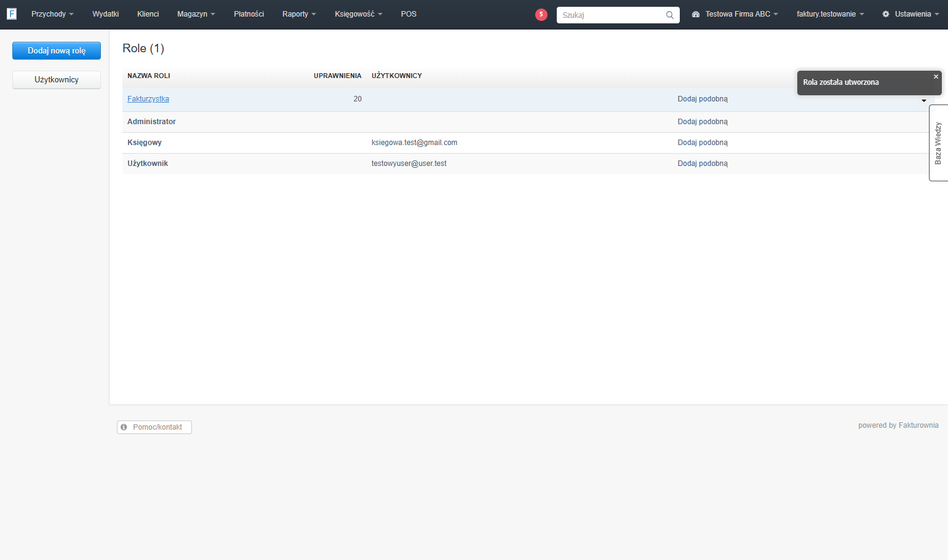This screenshot has height=560, width=948.
Task: Open the Wydatki page
Action: point(105,14)
